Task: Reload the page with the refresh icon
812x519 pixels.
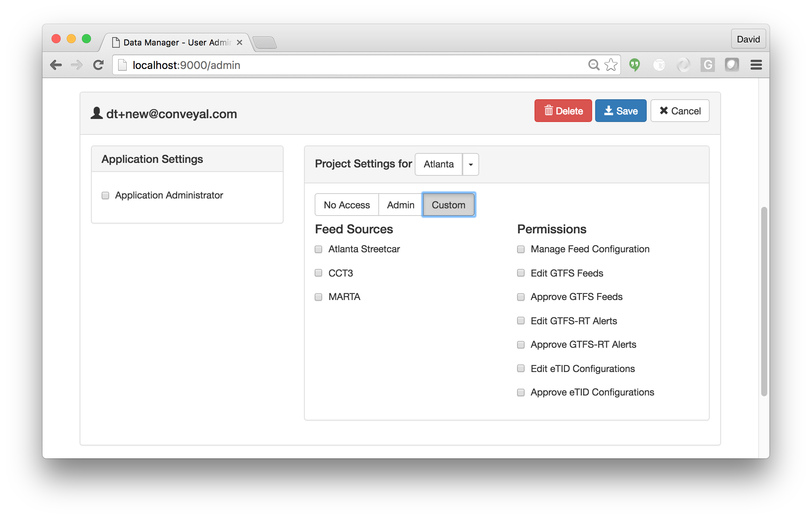Action: pyautogui.click(x=99, y=65)
